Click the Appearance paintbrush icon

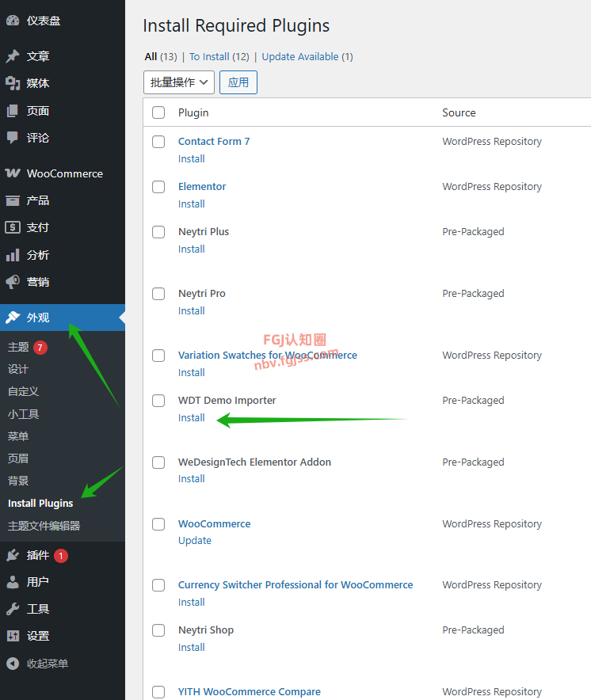click(x=13, y=318)
